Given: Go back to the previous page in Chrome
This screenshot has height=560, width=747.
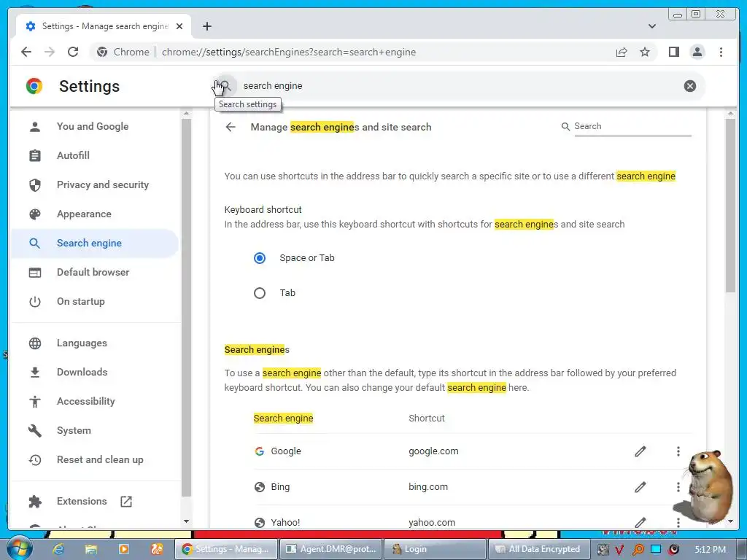Looking at the screenshot, I should (26, 52).
